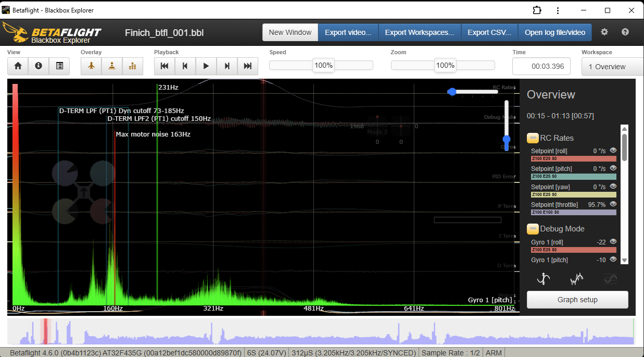Collapse the Debug Mode graph group
The image size is (644, 357).
tap(533, 229)
